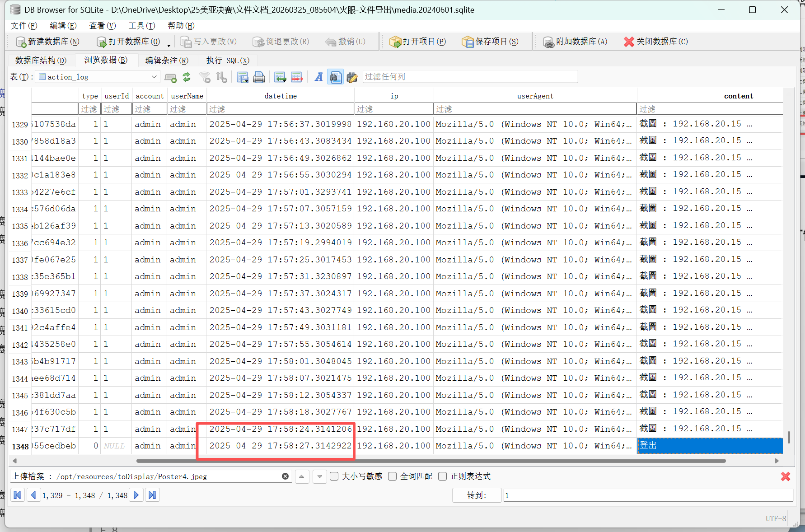Sort by the datetime column header

[281, 96]
